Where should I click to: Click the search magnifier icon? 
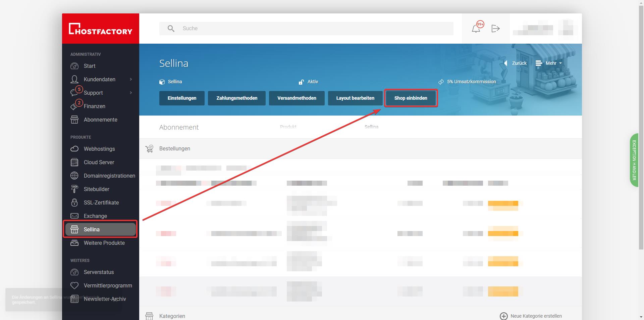[x=171, y=29]
